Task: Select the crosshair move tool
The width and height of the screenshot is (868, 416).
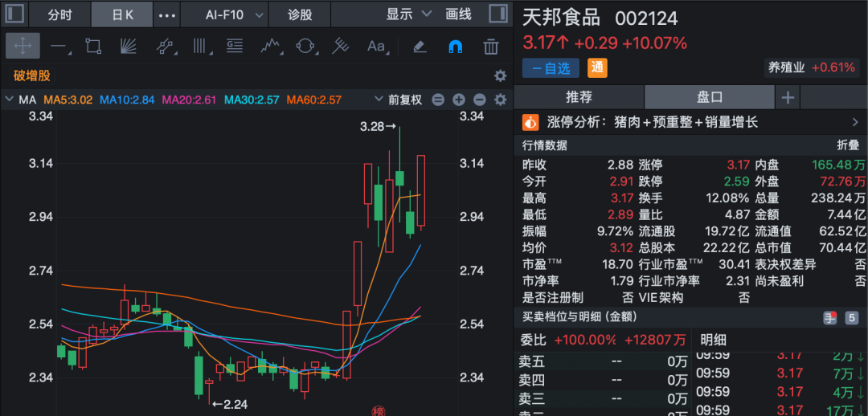Action: tap(23, 46)
